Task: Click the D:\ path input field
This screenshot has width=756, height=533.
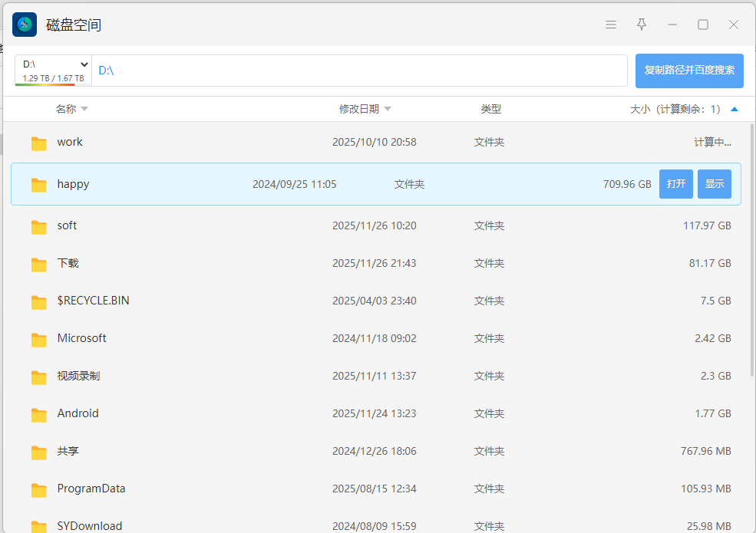Action: (x=361, y=71)
